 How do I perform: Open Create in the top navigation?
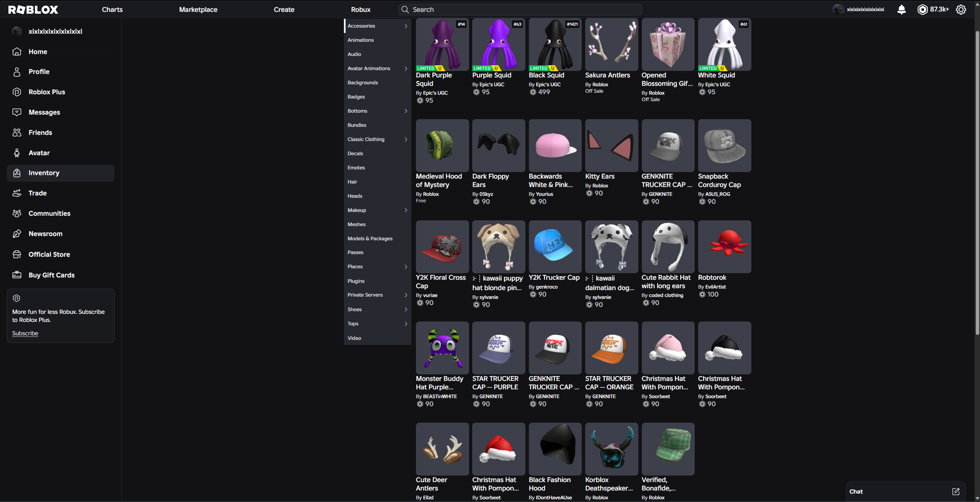[284, 10]
